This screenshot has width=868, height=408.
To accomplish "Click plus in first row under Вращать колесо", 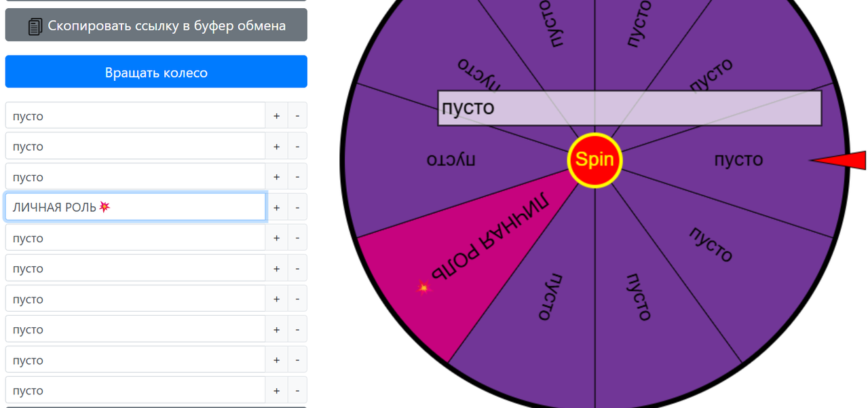I will click(276, 115).
